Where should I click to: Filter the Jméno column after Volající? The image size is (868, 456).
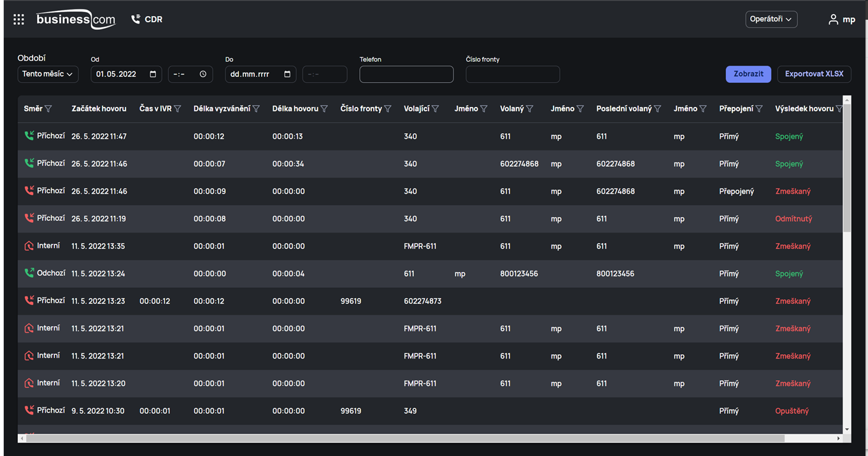pos(484,109)
